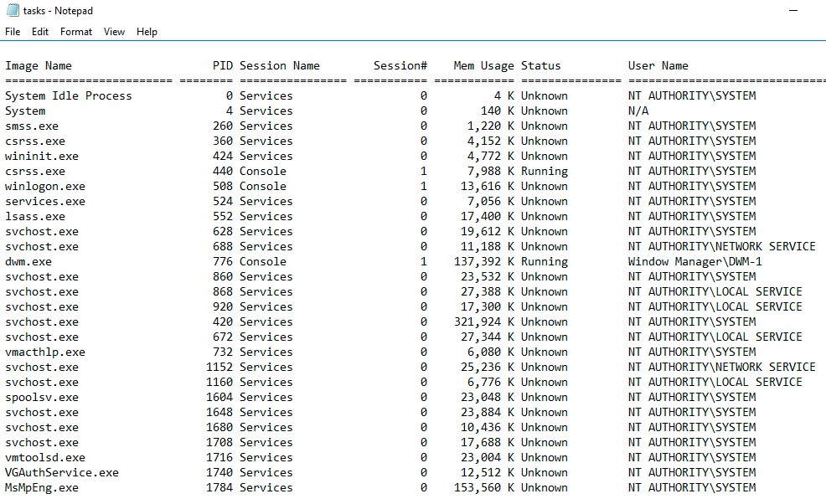Place cursor on the 'Image Name' header text

pyautogui.click(x=39, y=65)
